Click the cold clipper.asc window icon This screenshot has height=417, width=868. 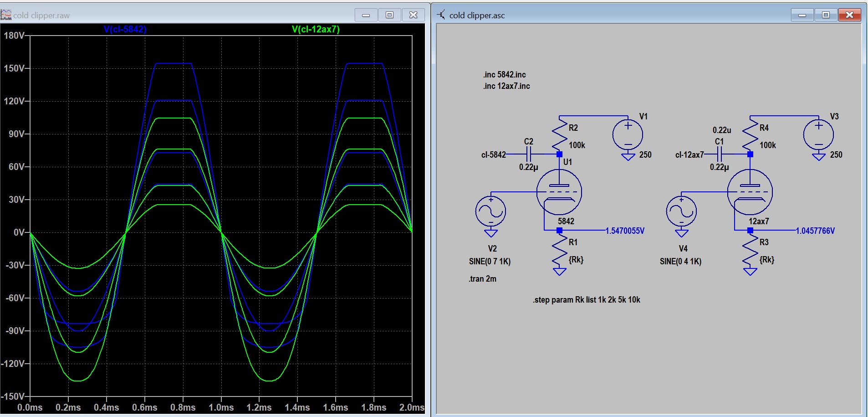pyautogui.click(x=441, y=15)
